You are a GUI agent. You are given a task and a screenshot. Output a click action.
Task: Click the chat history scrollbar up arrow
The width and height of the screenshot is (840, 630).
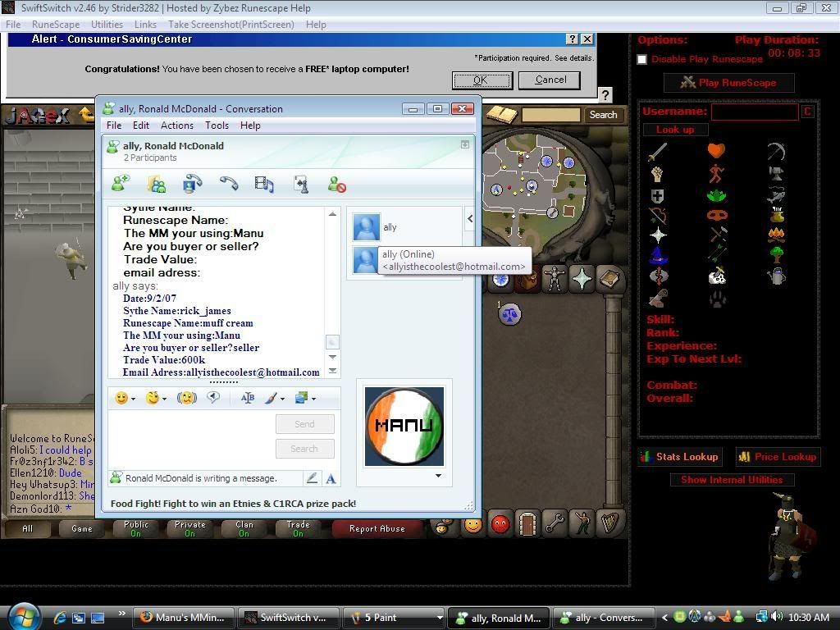click(x=332, y=214)
